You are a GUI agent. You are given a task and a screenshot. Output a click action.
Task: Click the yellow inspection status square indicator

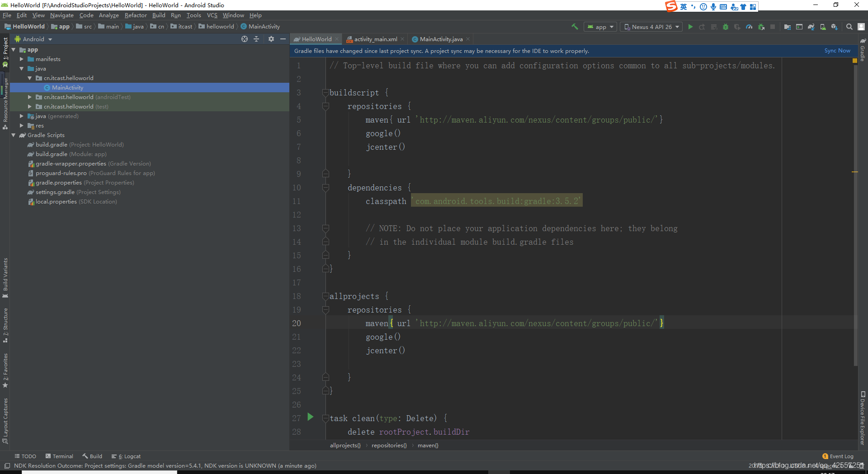(854, 61)
